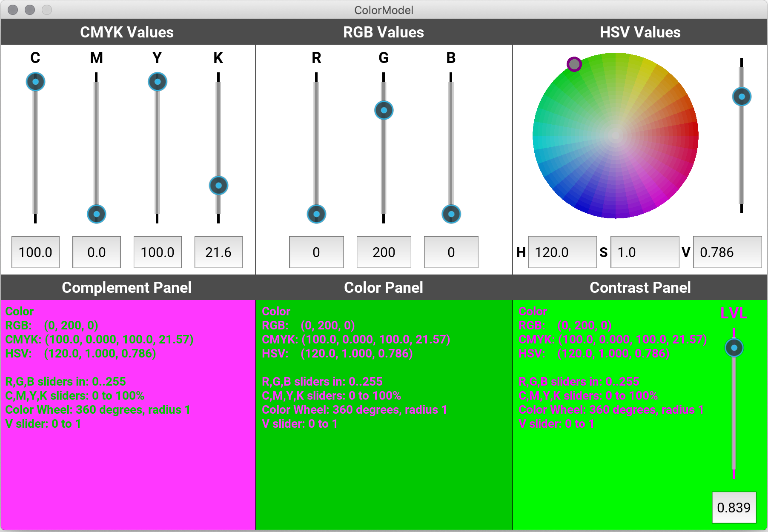The image size is (768, 532).
Task: Click the Green slider handle
Action: coord(384,110)
